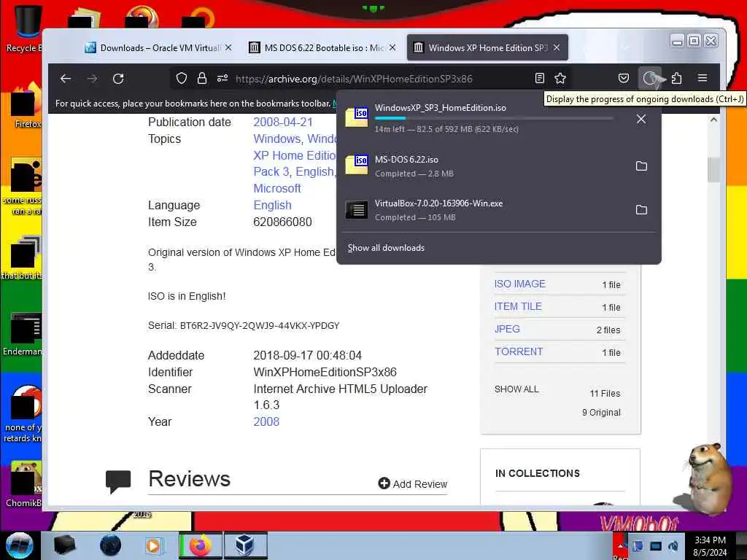Open the ISO IMAGE download option
747x560 pixels.
point(519,284)
